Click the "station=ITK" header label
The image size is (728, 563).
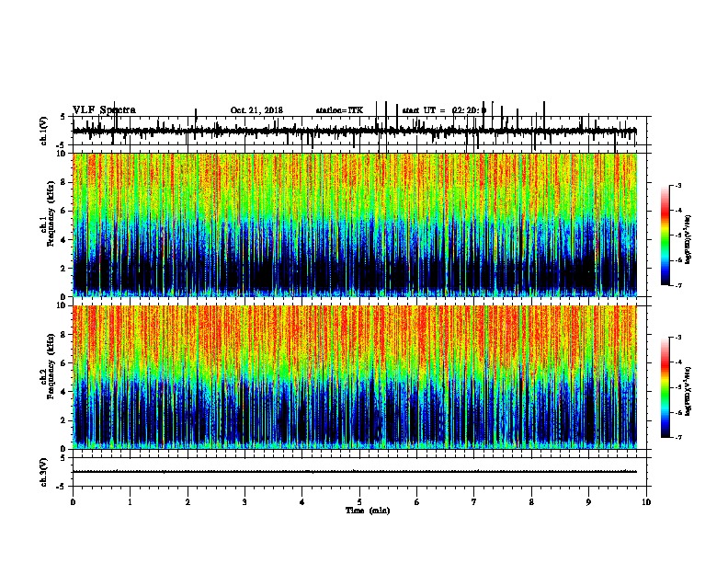point(339,110)
